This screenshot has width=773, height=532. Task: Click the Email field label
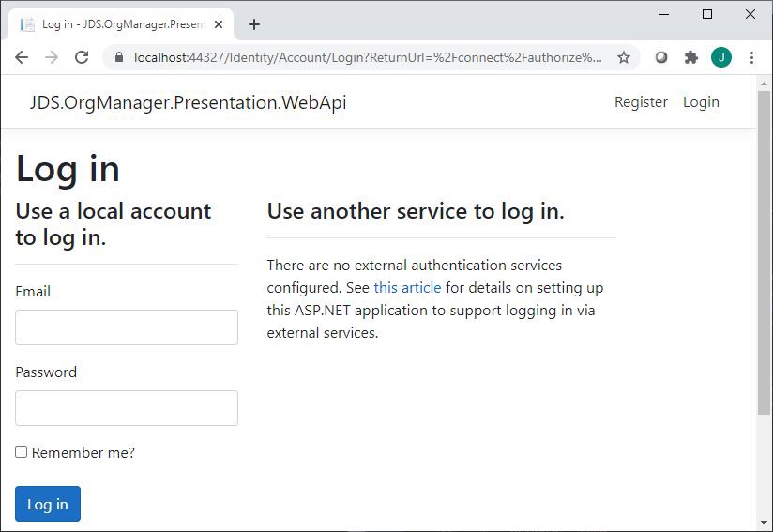click(x=33, y=292)
